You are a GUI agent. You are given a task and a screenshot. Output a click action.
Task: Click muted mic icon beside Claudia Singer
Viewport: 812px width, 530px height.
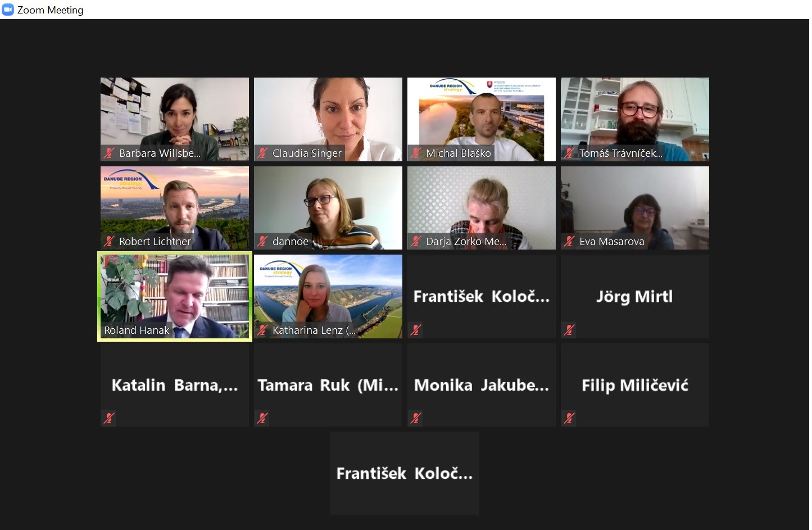[262, 153]
